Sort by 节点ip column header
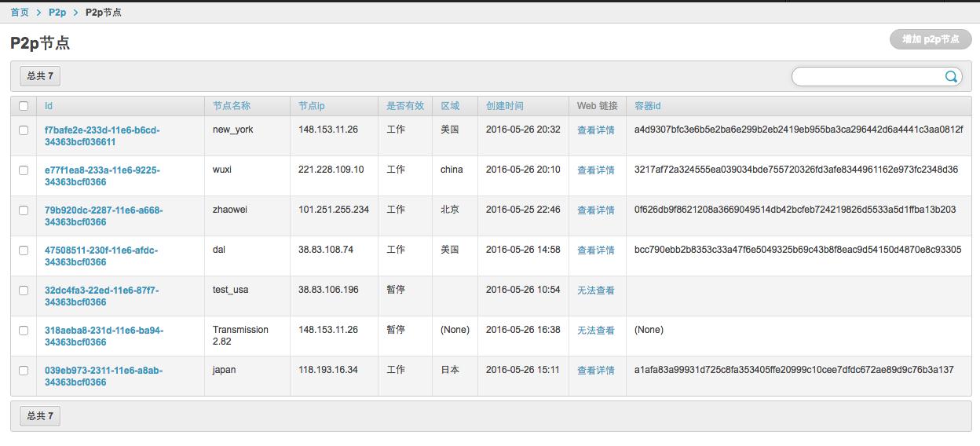980x446 pixels. [x=312, y=106]
